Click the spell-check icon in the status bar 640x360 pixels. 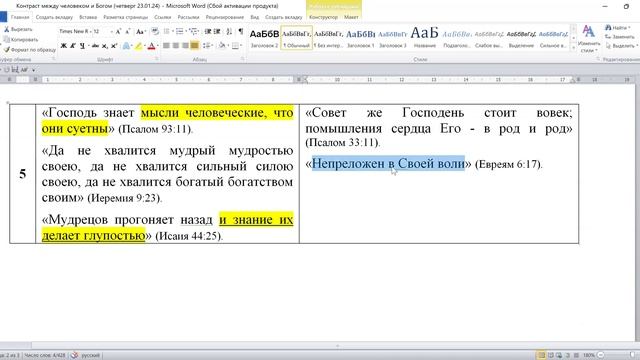click(x=74, y=355)
